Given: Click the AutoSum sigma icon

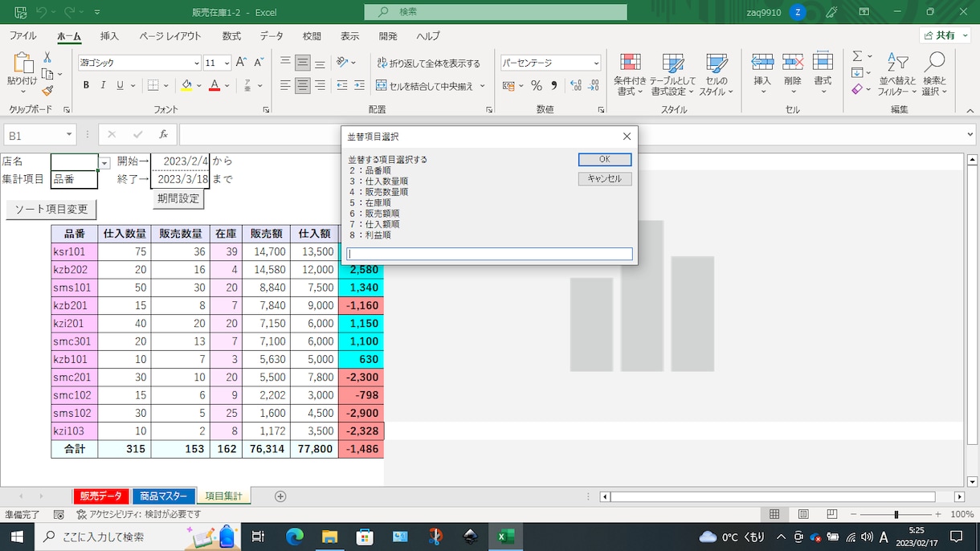Looking at the screenshot, I should (857, 56).
